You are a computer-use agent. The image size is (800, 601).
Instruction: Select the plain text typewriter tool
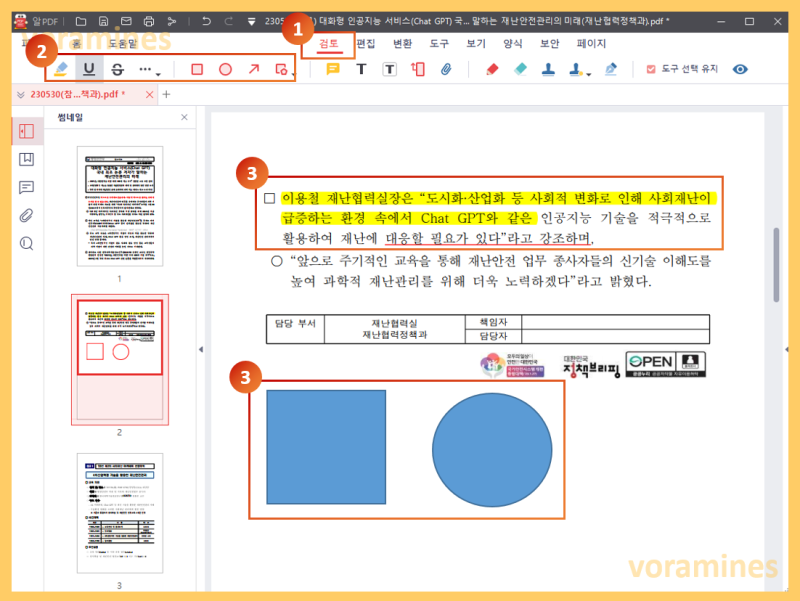(x=361, y=69)
